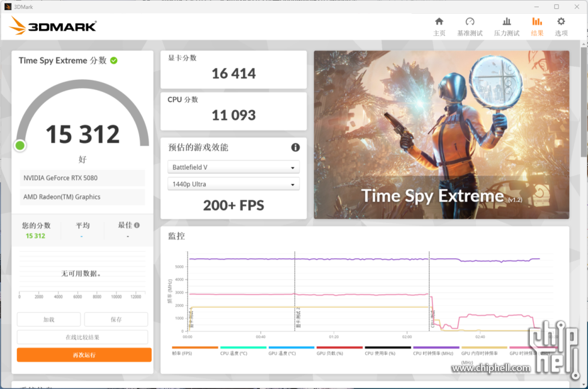
Task: Show info for 预估的游戏效能
Action: click(295, 148)
